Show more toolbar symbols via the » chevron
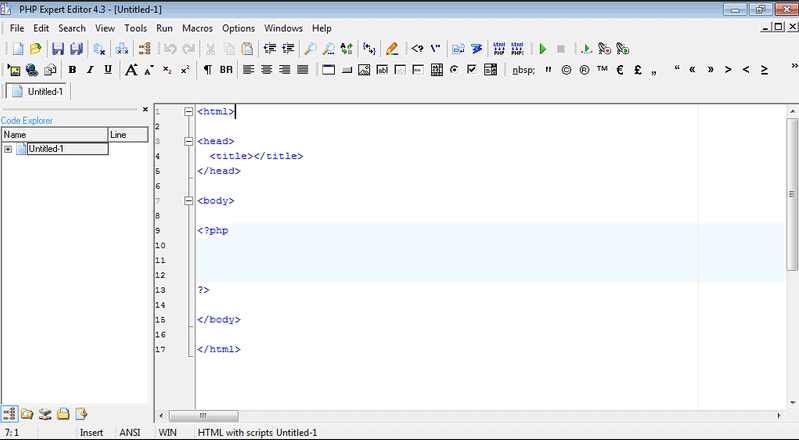This screenshot has height=440, width=799. coord(794,66)
